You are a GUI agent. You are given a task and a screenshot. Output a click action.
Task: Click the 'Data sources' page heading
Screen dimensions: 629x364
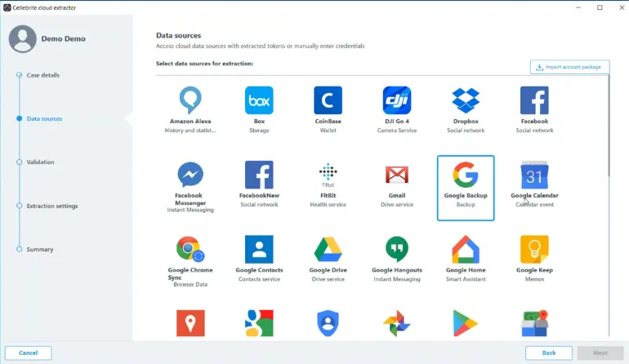pos(179,35)
